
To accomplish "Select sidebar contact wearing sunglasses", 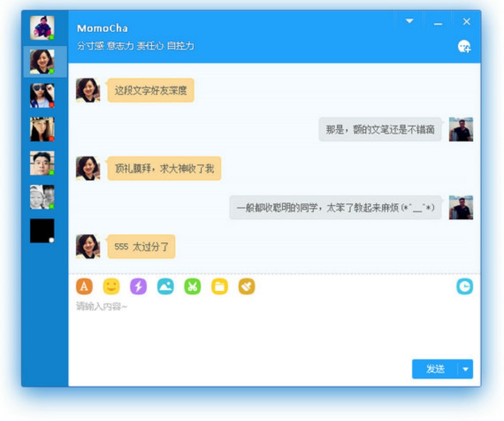I will click(x=42, y=95).
